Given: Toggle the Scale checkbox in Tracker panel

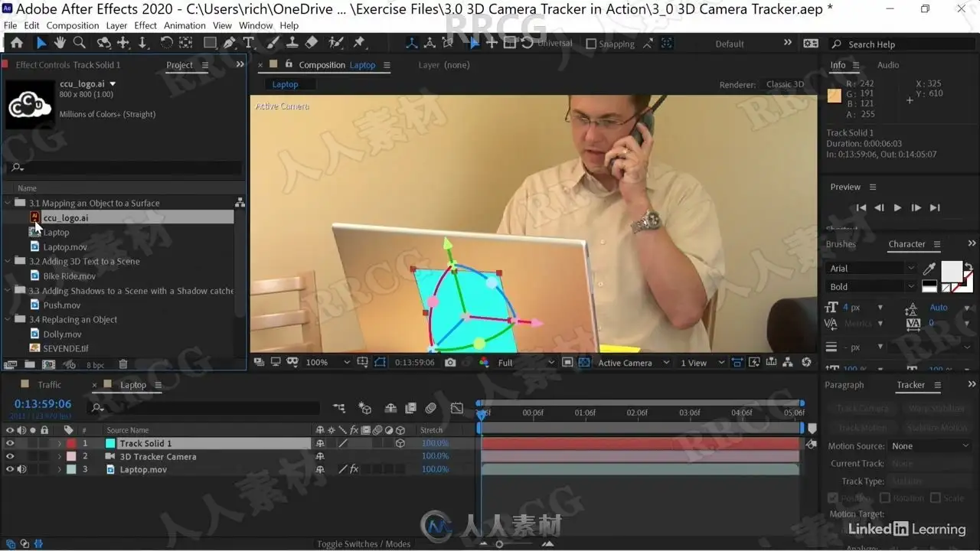Looking at the screenshot, I should [x=935, y=497].
